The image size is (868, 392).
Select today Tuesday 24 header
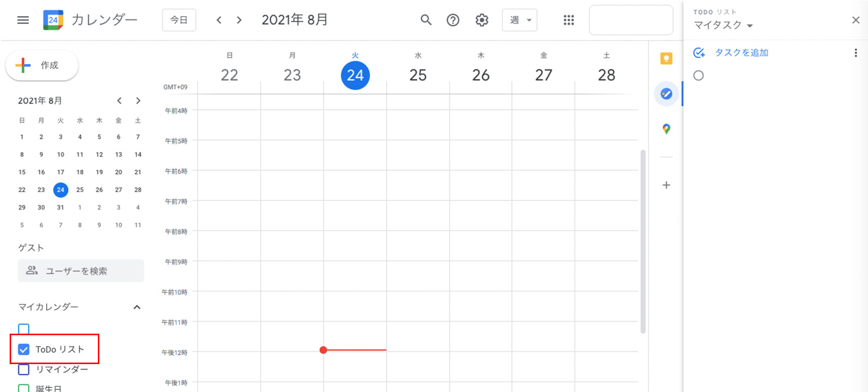pyautogui.click(x=355, y=75)
